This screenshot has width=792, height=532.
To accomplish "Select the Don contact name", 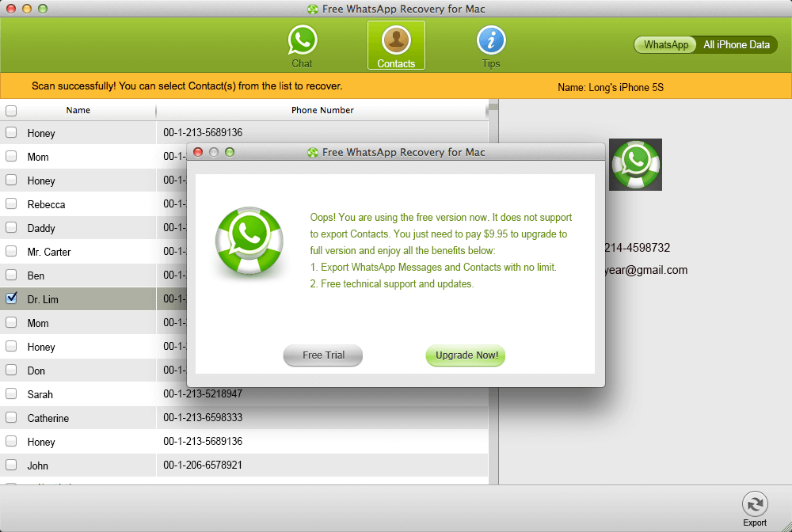I will [36, 370].
